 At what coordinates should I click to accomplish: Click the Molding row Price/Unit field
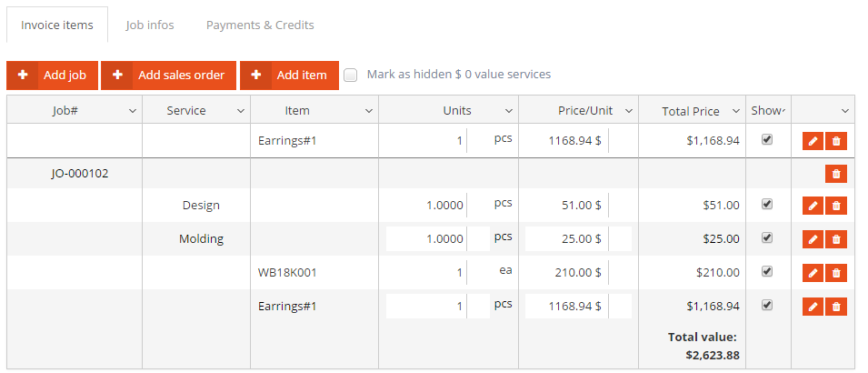[566, 239]
